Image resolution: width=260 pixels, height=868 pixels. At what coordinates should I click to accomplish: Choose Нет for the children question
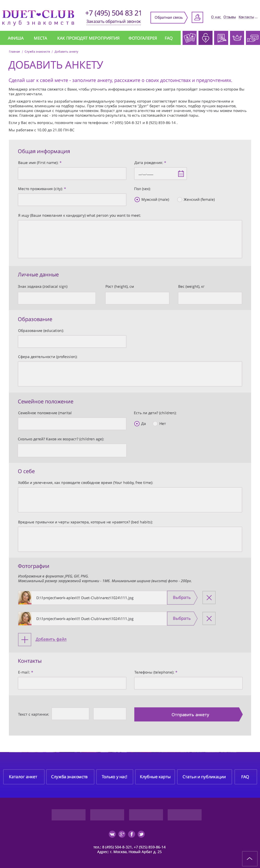[155, 424]
